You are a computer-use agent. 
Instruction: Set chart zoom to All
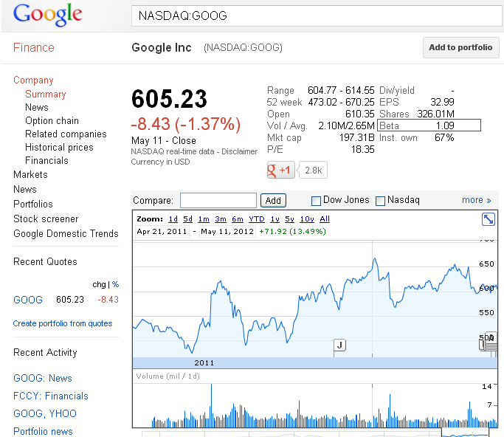325,219
